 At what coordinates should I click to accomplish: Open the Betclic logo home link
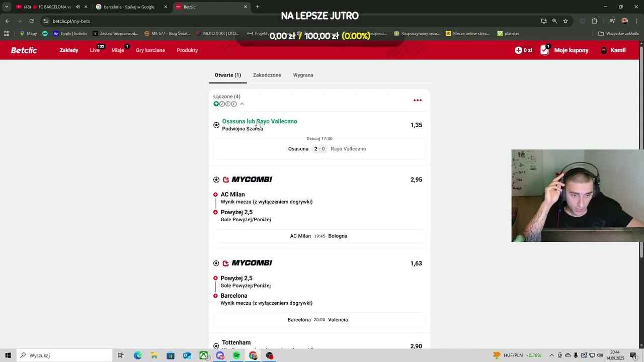[24, 50]
